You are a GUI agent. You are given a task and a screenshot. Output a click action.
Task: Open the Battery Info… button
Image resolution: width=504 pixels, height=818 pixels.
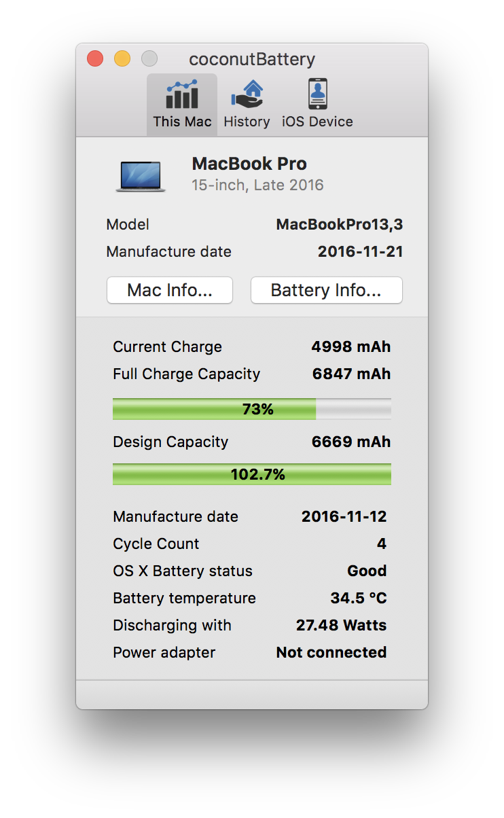(327, 290)
